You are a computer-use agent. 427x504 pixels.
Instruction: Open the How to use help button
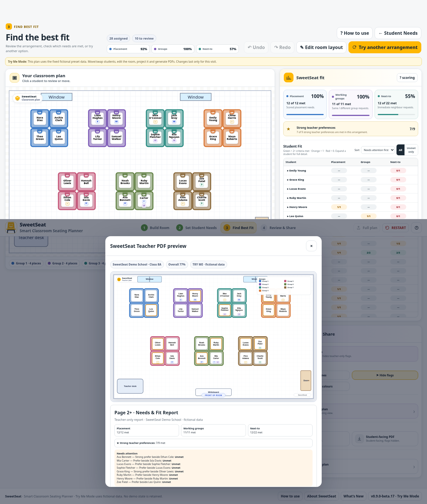point(354,33)
